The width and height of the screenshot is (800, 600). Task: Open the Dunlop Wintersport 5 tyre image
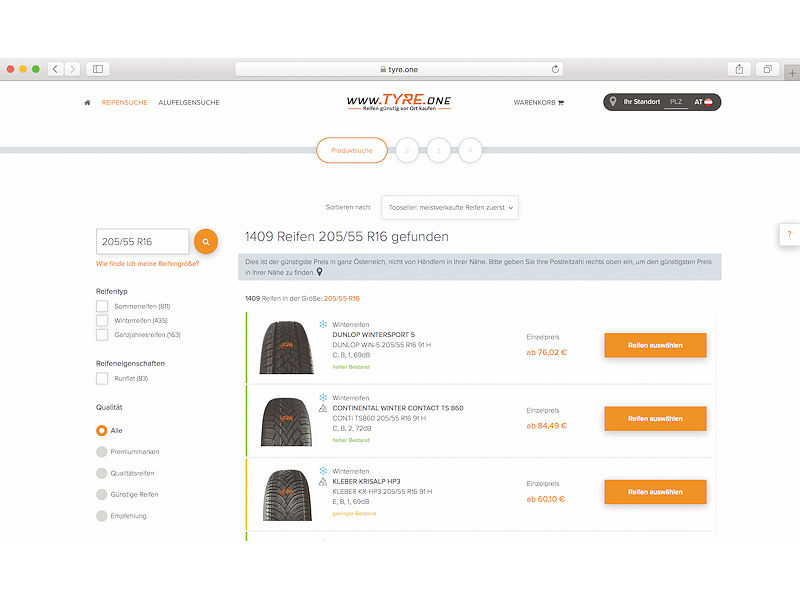coord(286,347)
